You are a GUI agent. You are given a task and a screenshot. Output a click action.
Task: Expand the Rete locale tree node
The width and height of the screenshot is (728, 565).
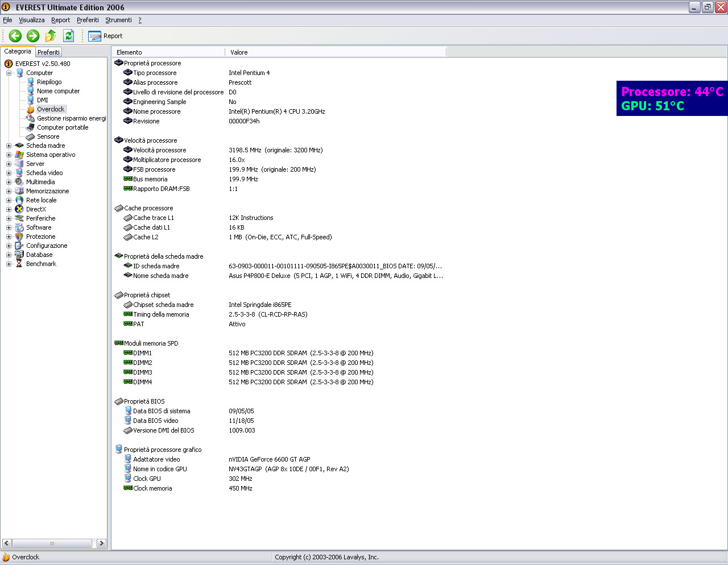(9, 200)
